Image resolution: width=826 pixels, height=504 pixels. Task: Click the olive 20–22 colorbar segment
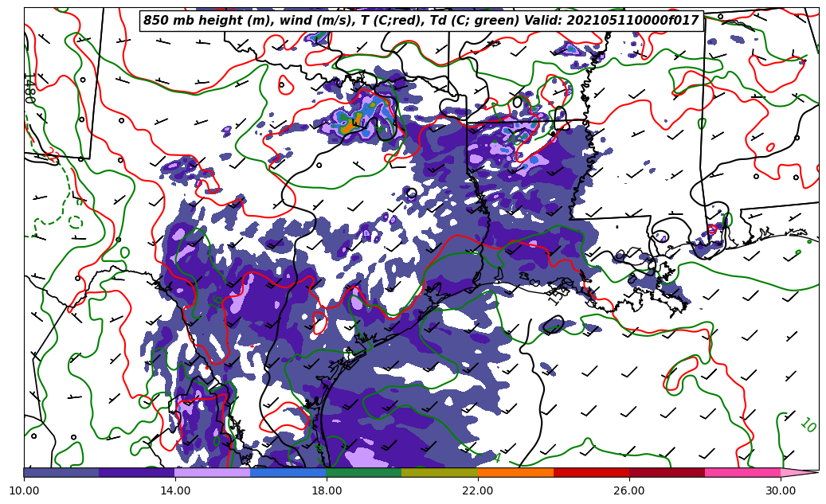click(440, 472)
